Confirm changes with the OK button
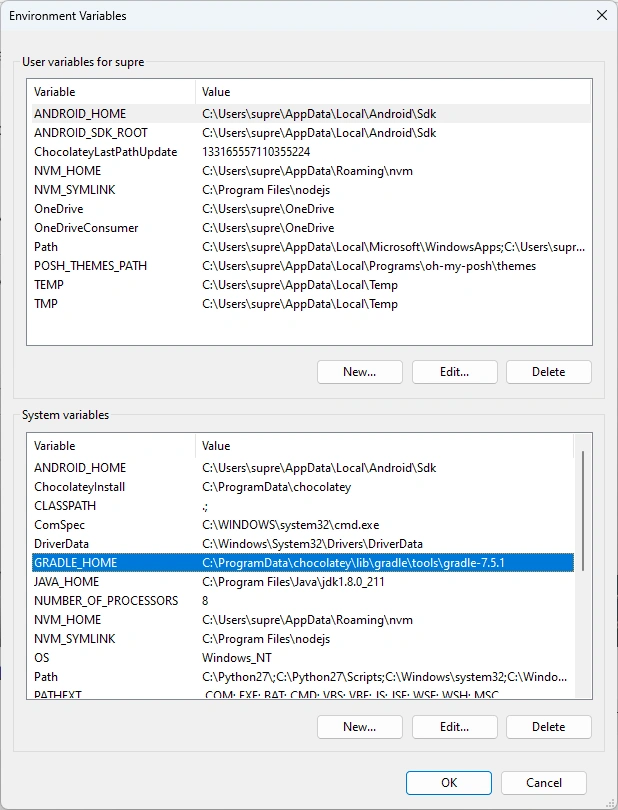 click(449, 783)
